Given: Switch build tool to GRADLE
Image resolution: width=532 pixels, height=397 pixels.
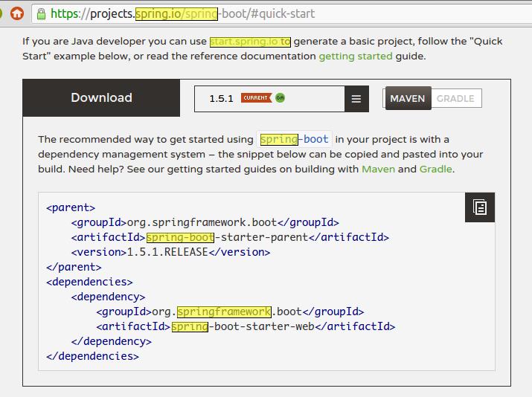Looking at the screenshot, I should [x=455, y=98].
